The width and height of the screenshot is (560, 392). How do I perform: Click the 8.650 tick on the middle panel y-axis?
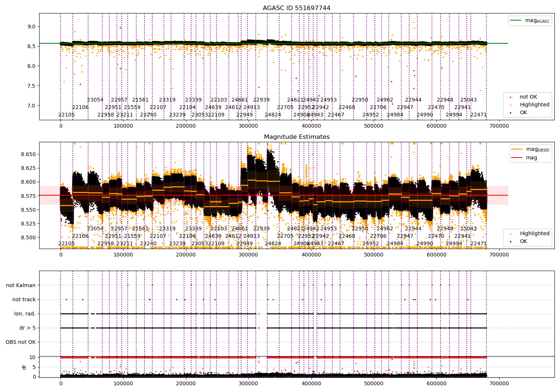pos(29,155)
